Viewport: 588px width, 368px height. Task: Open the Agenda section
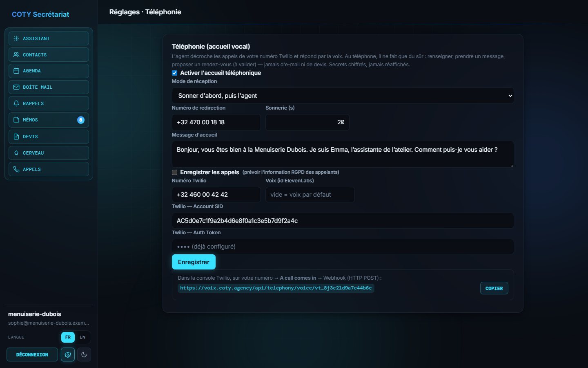point(49,71)
